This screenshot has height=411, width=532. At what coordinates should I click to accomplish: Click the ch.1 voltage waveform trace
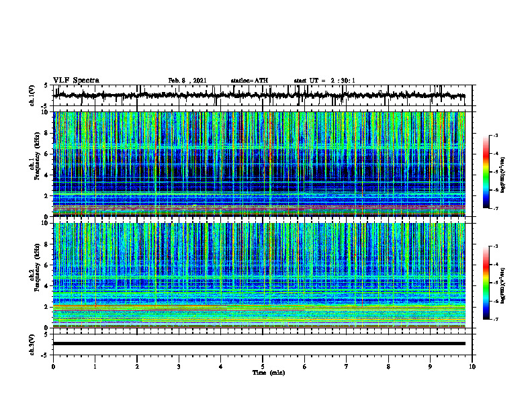259,95
